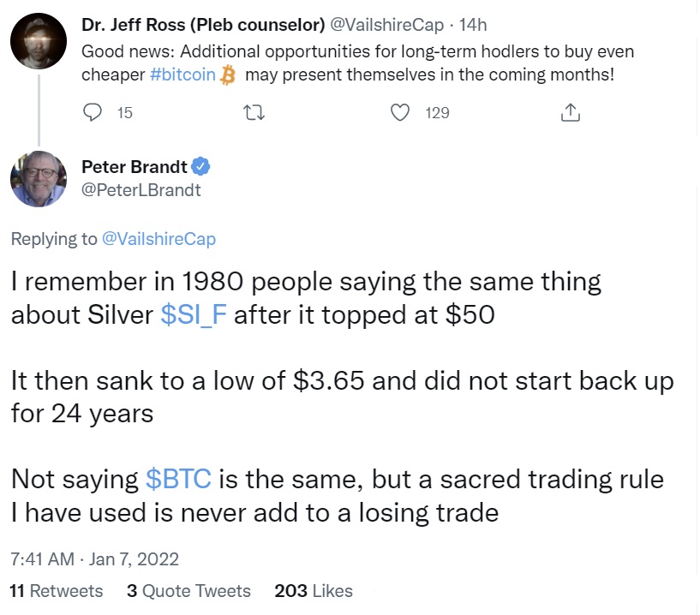Open @VailshireCap in the Replying to line
The height and width of the screenshot is (615, 700).
159,240
